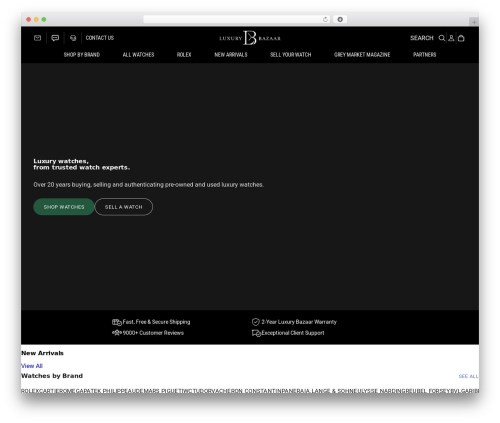The height and width of the screenshot is (423, 500).
Task: Click the IWC brand link
Action: click(x=186, y=391)
